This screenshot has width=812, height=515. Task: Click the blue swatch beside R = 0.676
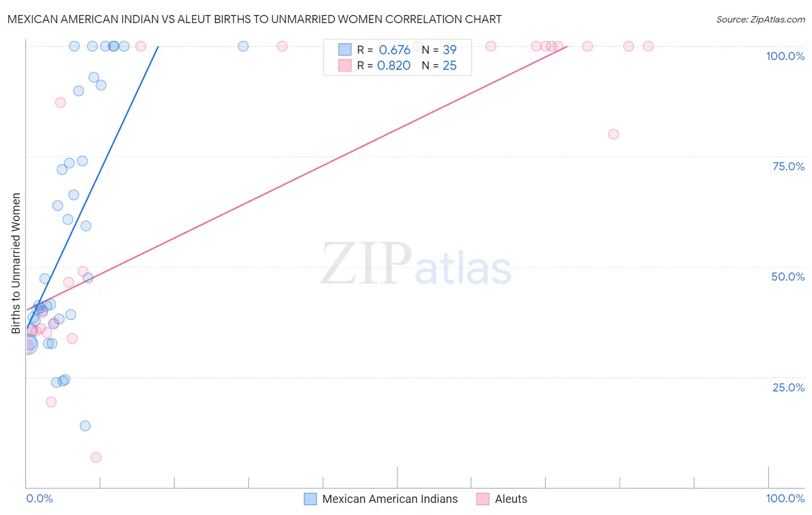pyautogui.click(x=345, y=50)
